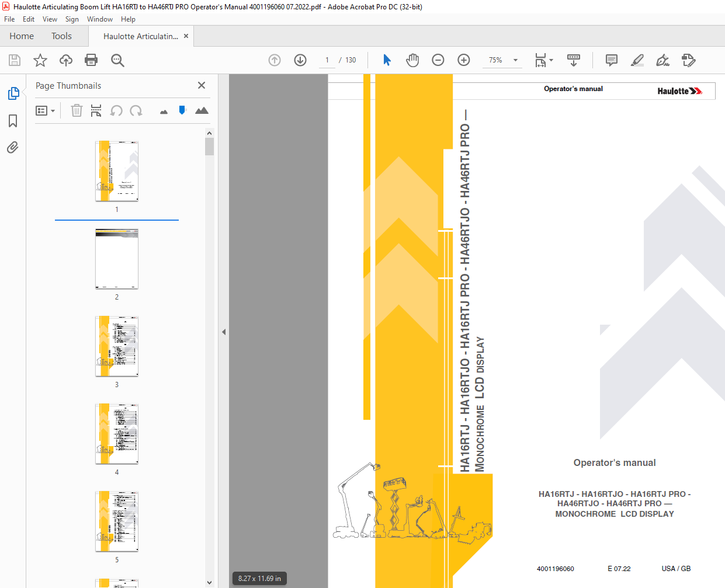This screenshot has height=588, width=725.
Task: Select page 4 thumbnail
Action: point(117,434)
